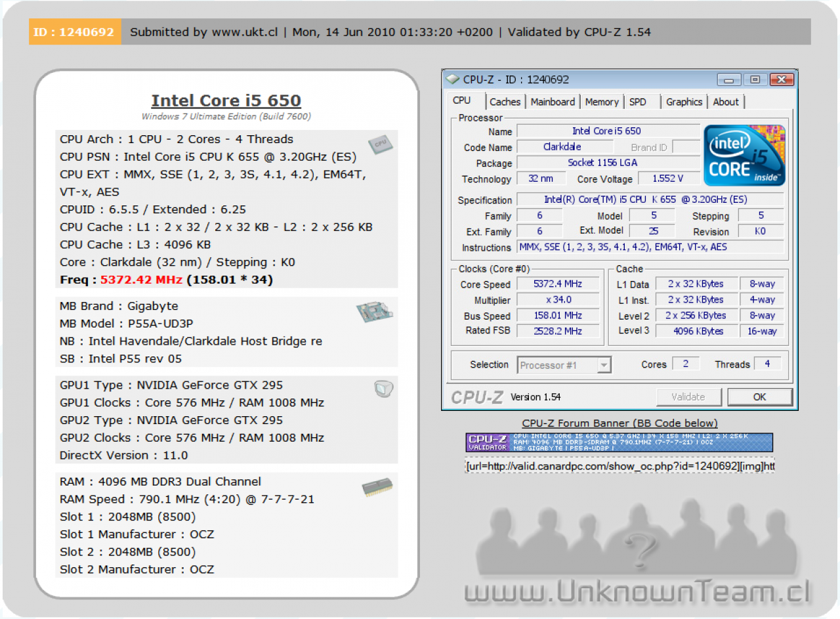Click the RAM module icon in memory section
840x619 pixels.
[x=377, y=487]
